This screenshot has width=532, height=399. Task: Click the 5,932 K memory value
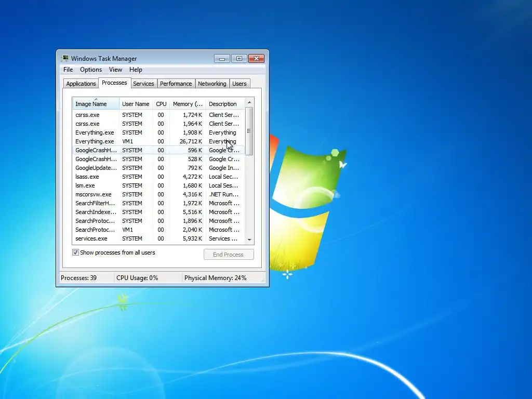click(192, 238)
